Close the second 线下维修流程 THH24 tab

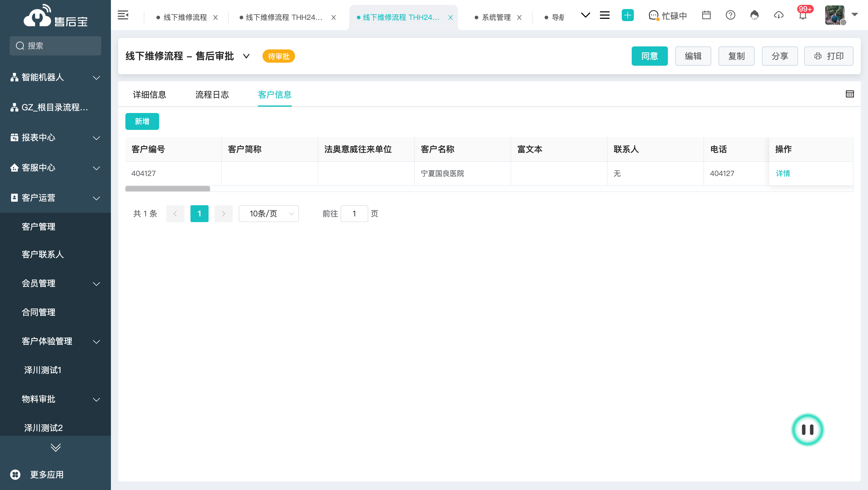coord(334,17)
